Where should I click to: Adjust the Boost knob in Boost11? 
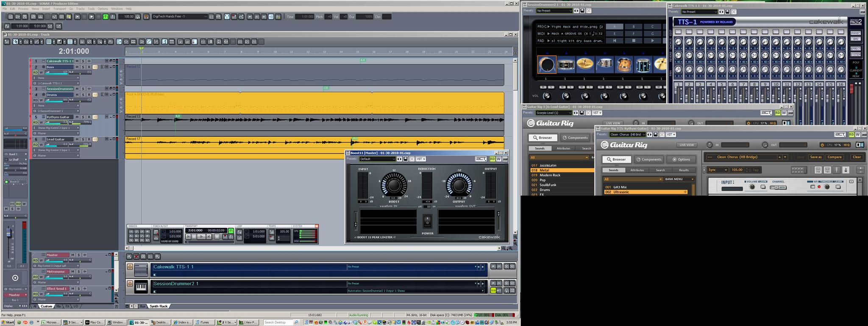pos(394,185)
